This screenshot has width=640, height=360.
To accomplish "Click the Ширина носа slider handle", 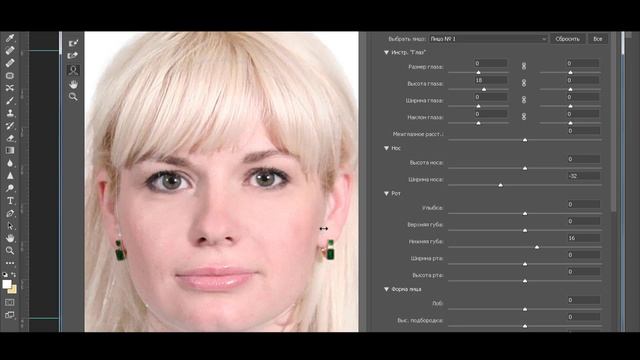I will (x=500, y=185).
